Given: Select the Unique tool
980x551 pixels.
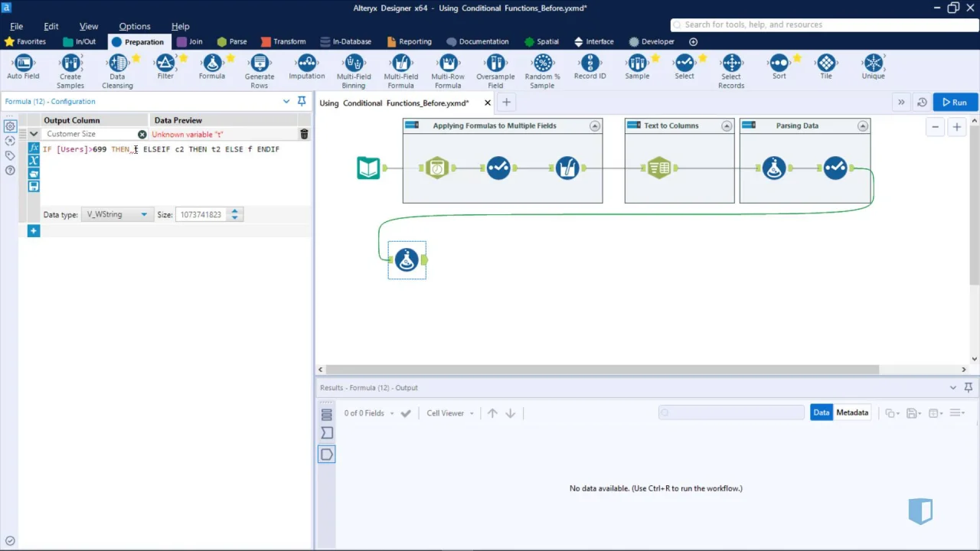Looking at the screenshot, I should point(874,68).
